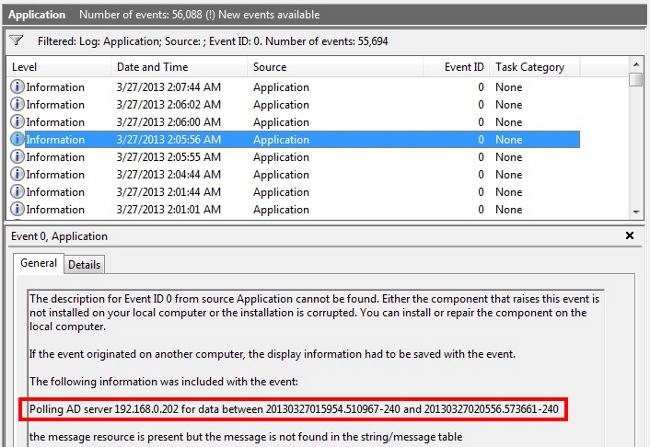Click info icon of selected 2:05:56 AM event
This screenshot has width=650, height=447.
click(x=17, y=139)
